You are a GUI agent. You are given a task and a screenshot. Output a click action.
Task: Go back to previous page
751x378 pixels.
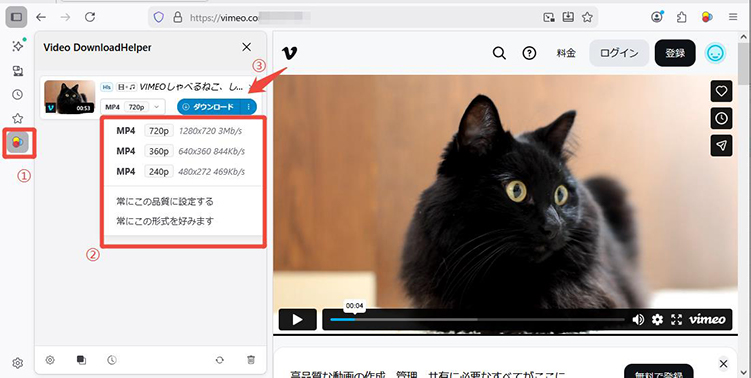pyautogui.click(x=41, y=17)
